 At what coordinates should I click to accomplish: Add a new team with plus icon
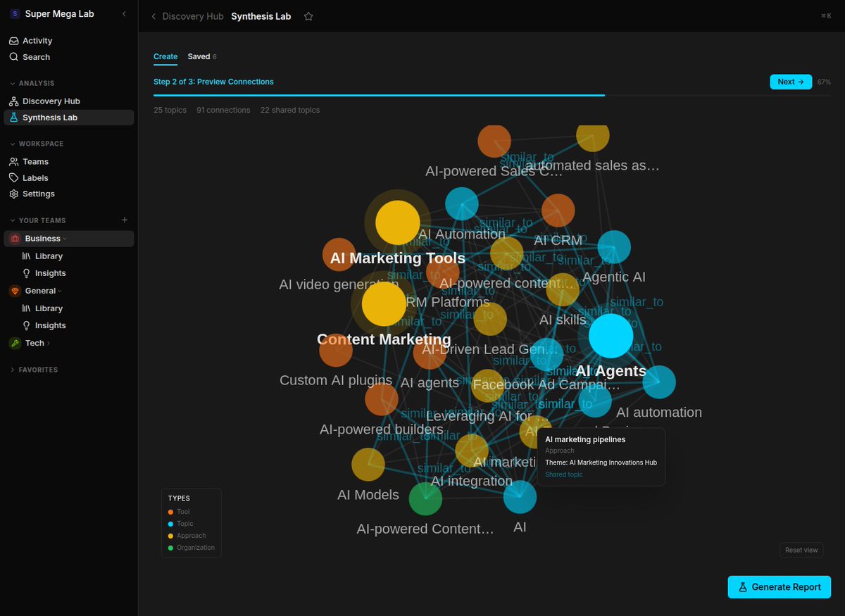[x=125, y=220]
